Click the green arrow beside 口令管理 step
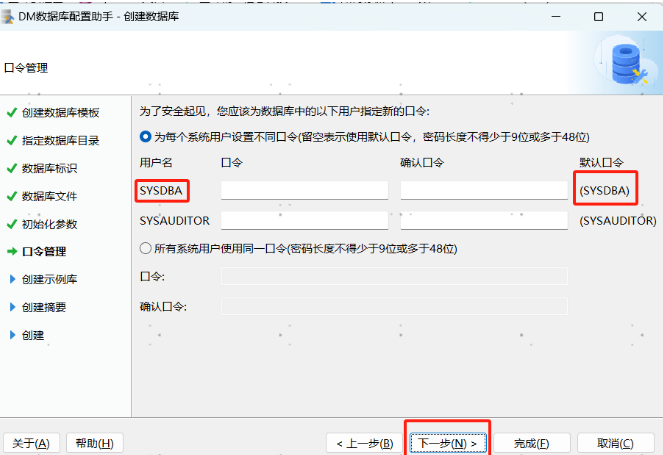Image resolution: width=663 pixels, height=455 pixels. click(12, 252)
